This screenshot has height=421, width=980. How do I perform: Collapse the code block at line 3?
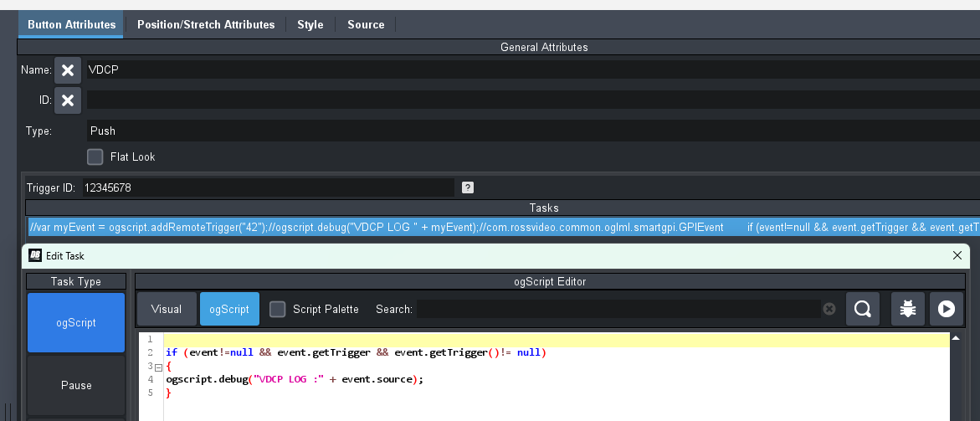tap(158, 367)
